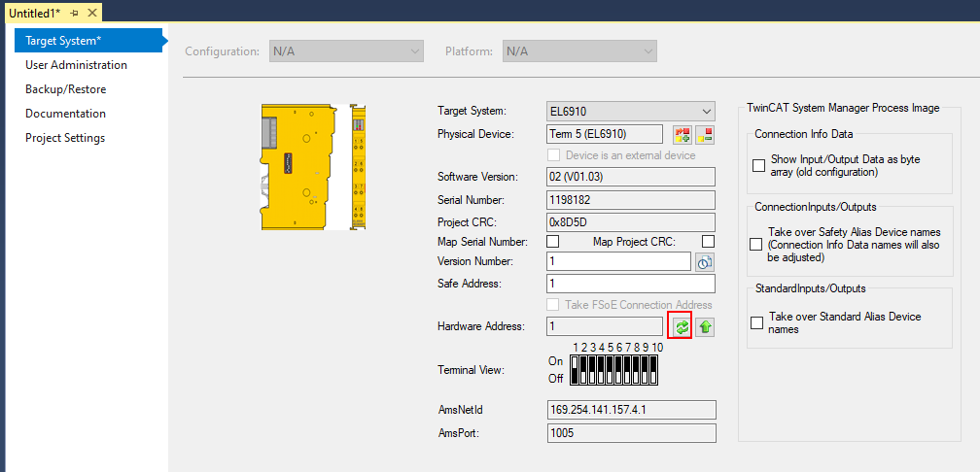
Task: Check Take over Standard Alias Device names
Action: point(756,322)
